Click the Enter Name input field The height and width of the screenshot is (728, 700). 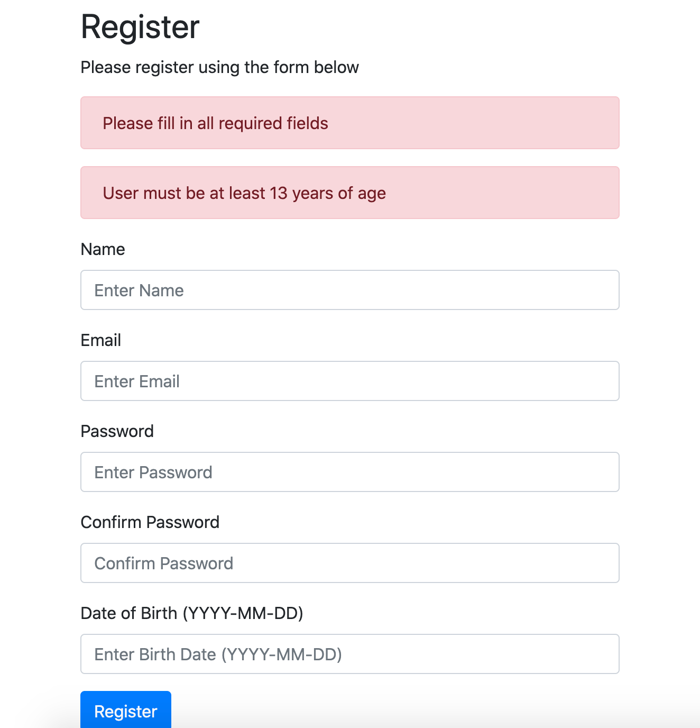point(349,290)
